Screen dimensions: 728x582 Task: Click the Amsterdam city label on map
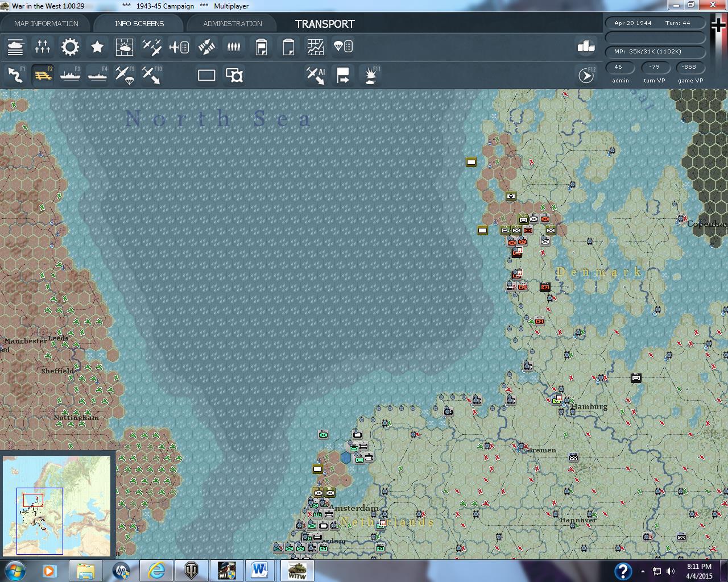354,508
